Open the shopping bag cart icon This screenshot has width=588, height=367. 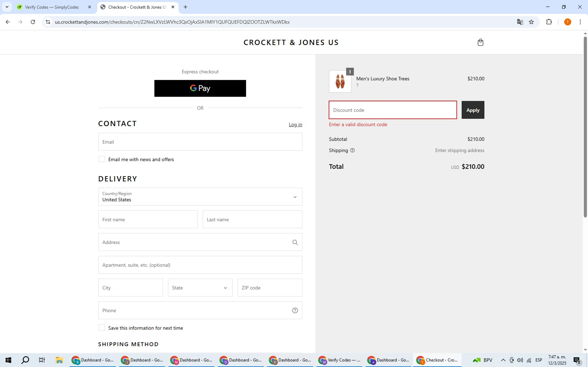tap(480, 42)
